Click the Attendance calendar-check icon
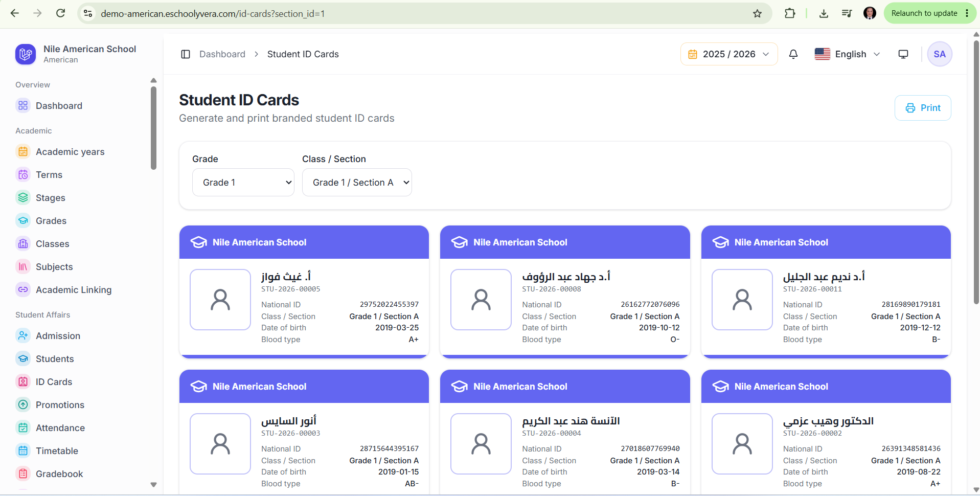The height and width of the screenshot is (496, 980). click(x=23, y=428)
